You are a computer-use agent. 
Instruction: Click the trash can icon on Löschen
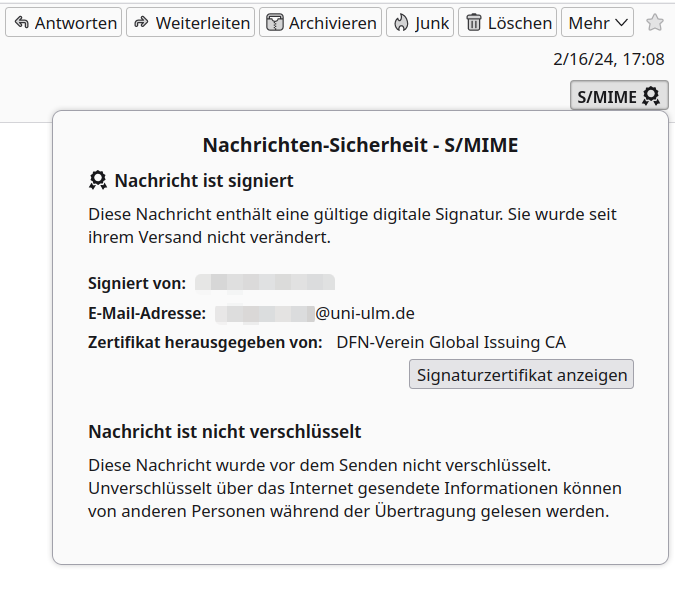click(x=474, y=22)
